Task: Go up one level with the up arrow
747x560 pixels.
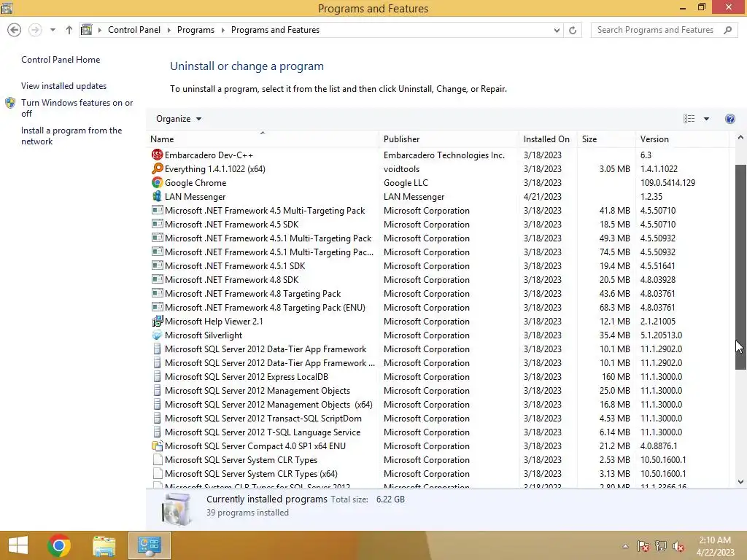Action: (x=69, y=30)
